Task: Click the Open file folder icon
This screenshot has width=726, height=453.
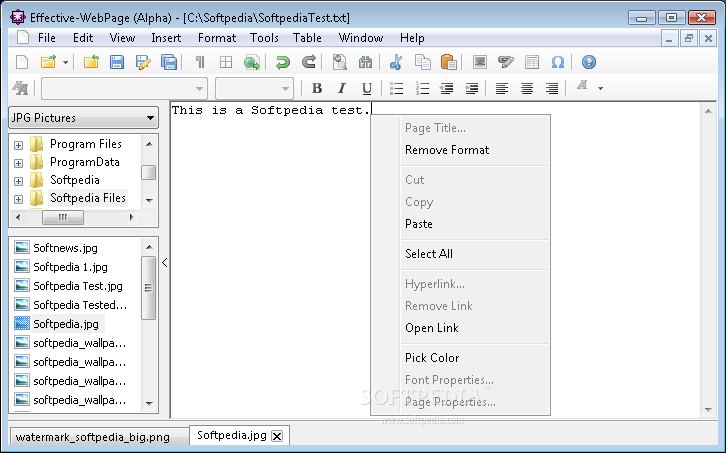Action: [x=48, y=62]
